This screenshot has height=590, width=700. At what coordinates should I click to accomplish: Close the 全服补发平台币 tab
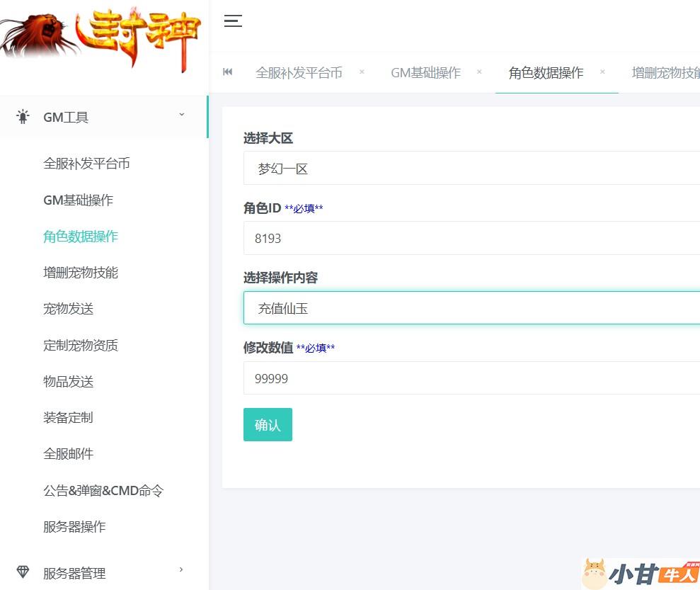click(362, 72)
